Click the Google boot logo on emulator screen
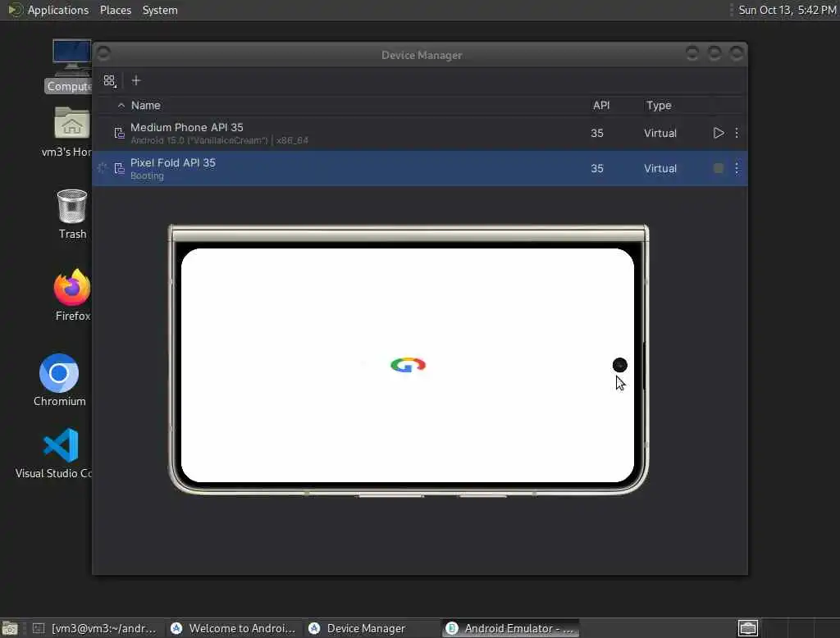Viewport: 840px width, 638px height. click(409, 366)
